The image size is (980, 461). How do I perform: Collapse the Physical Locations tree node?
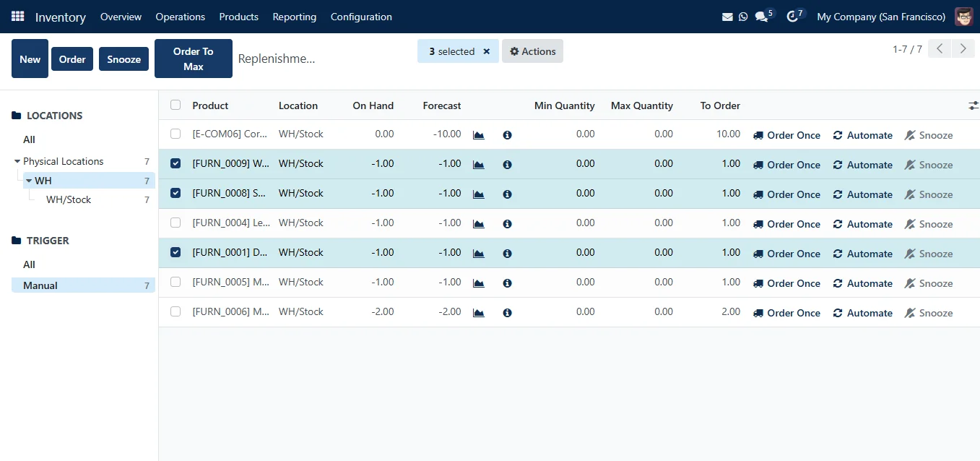[17, 161]
